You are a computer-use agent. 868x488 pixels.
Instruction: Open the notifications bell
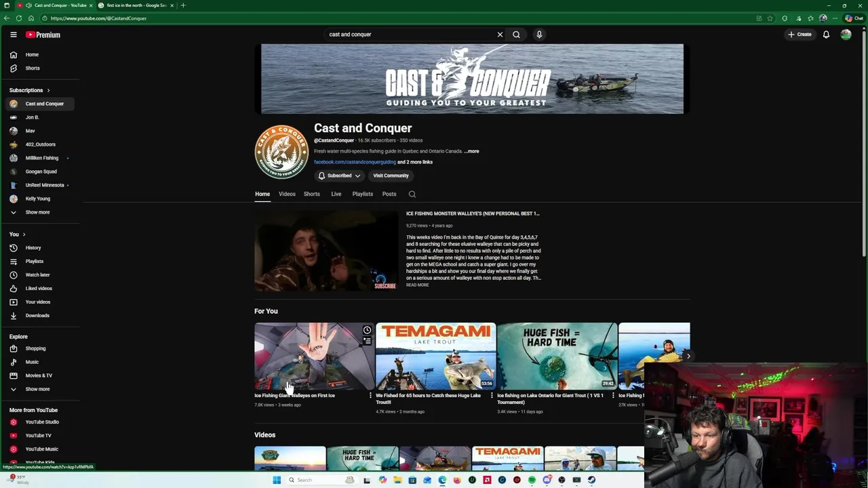826,35
